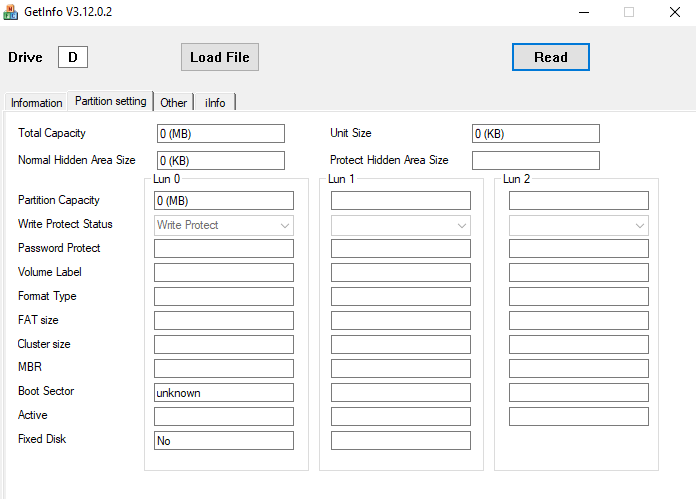
Task: Click Lun 2 Format Type field
Action: (578, 297)
